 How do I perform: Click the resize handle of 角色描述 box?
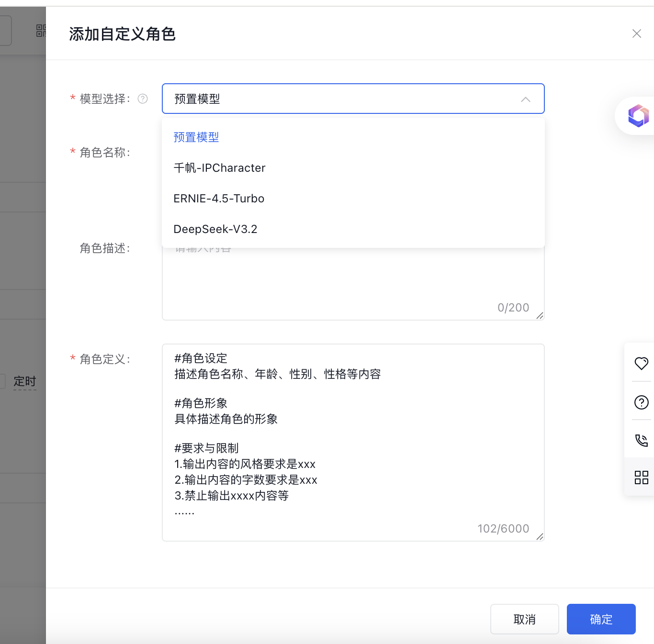pyautogui.click(x=540, y=315)
